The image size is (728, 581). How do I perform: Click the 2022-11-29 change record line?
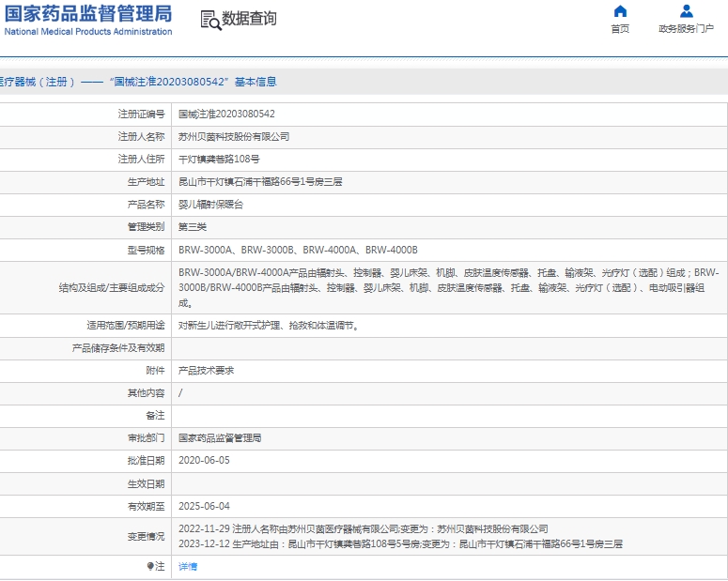pyautogui.click(x=364, y=529)
